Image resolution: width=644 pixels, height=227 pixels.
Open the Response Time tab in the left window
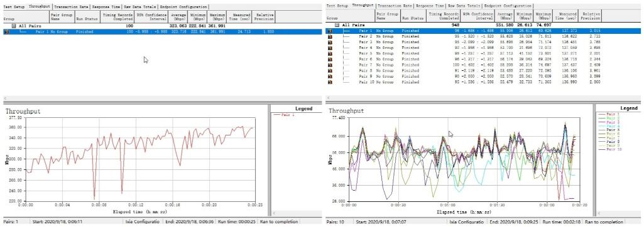106,7
